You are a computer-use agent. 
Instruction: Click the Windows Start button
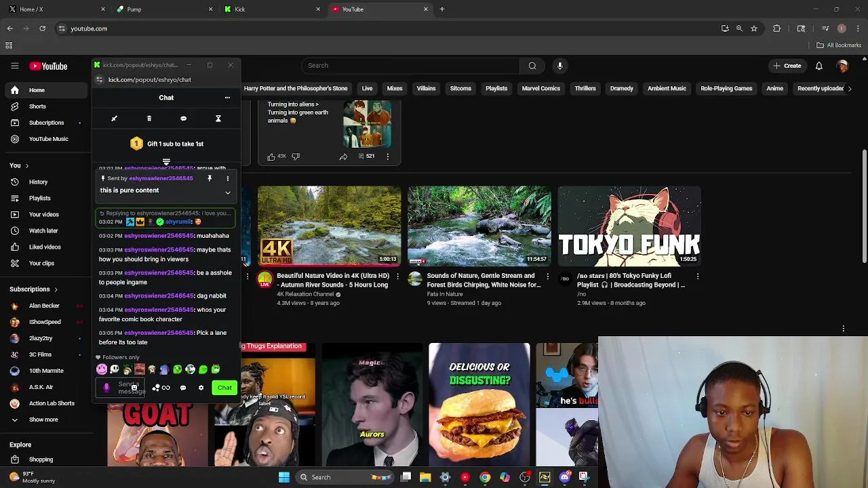pos(284,477)
